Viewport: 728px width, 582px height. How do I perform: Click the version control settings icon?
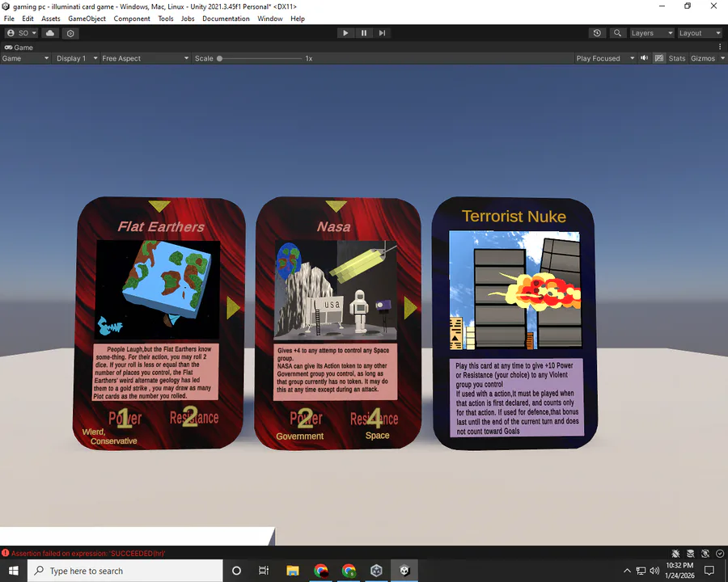pos(70,33)
